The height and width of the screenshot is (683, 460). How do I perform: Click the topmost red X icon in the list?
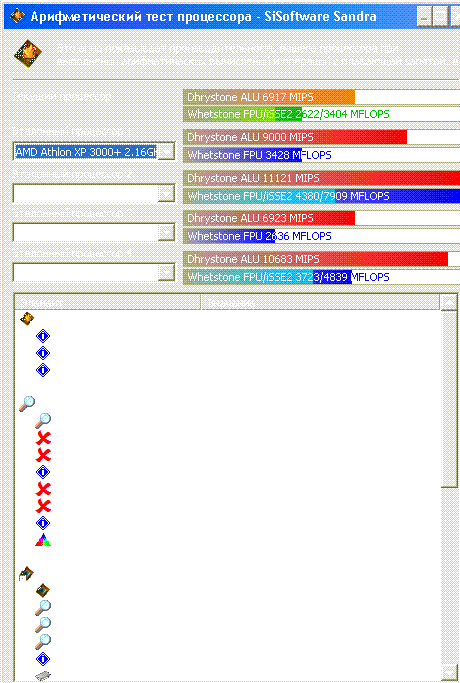coord(43,438)
